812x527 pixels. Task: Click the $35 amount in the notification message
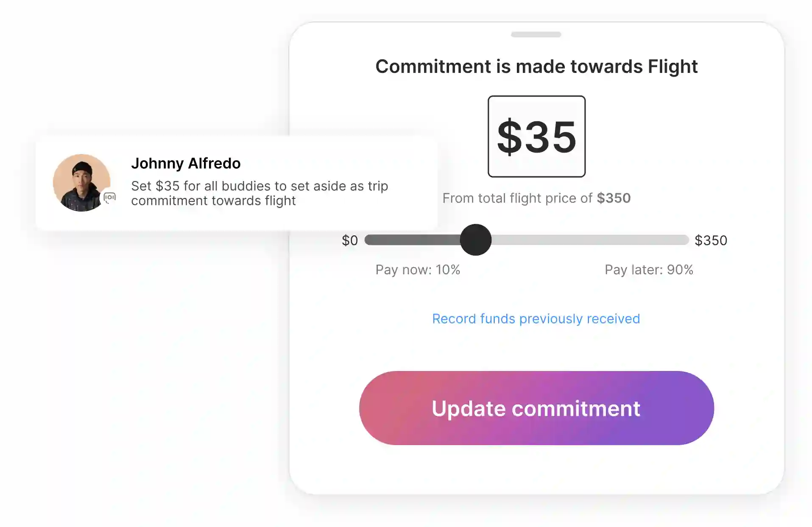pyautogui.click(x=167, y=186)
